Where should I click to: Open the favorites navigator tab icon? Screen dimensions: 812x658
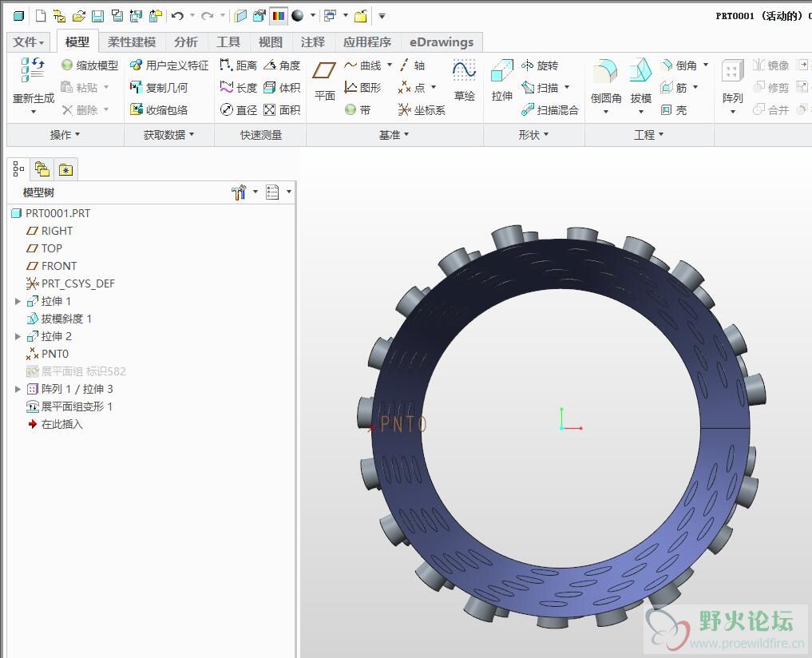65,169
